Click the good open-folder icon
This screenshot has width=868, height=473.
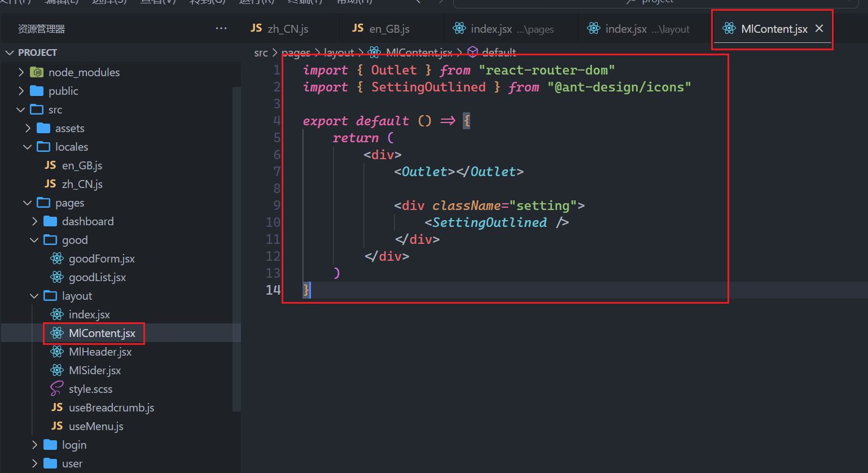(x=50, y=240)
